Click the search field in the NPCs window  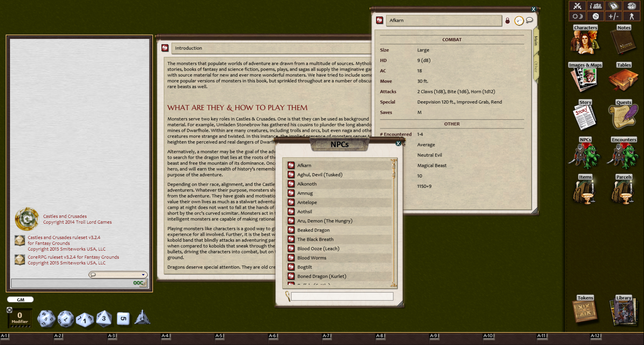[x=343, y=296]
